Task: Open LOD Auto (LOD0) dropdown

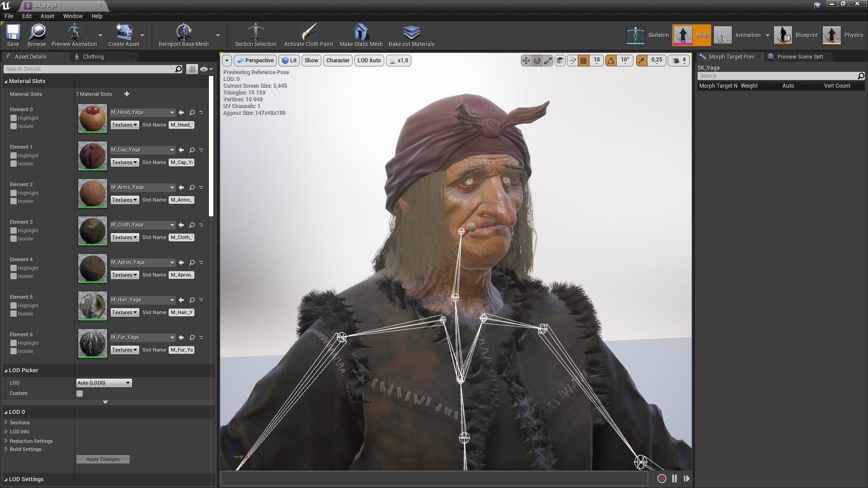Action: (104, 383)
